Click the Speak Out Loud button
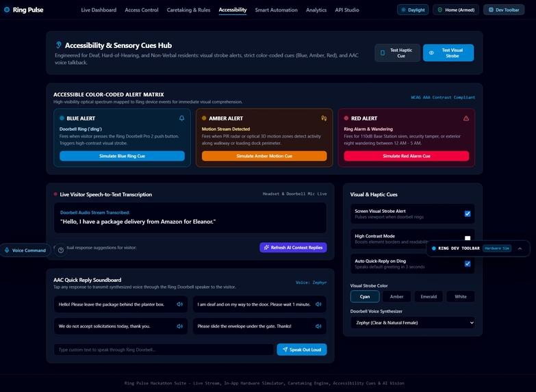This screenshot has height=392, width=536. tap(302, 350)
